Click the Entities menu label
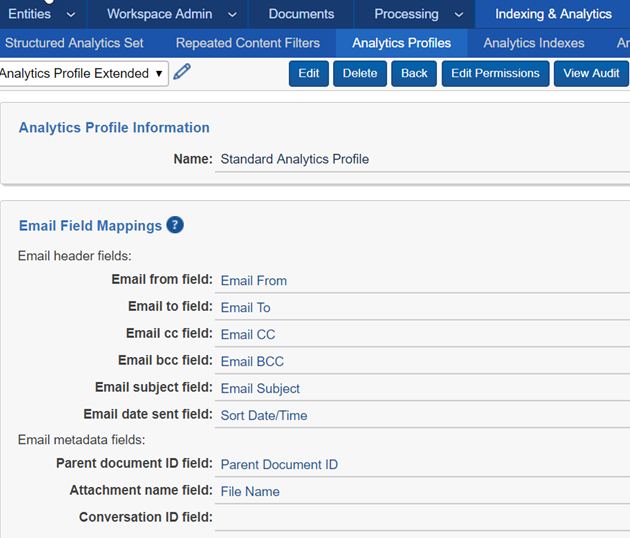This screenshot has height=538, width=630. (x=30, y=14)
